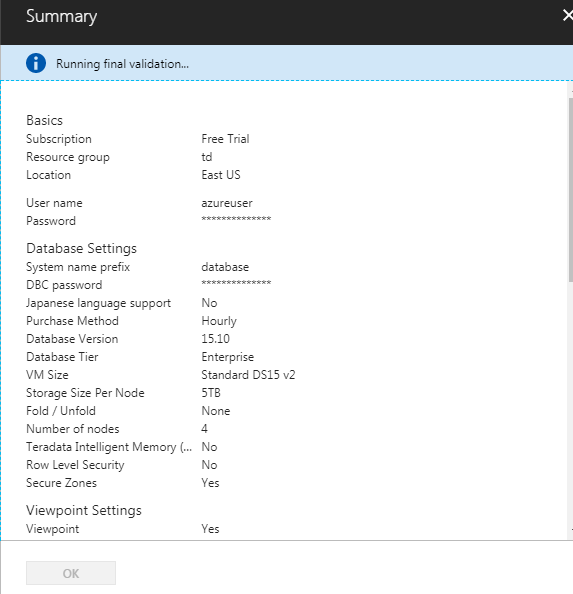The image size is (573, 594).
Task: Close the Summary blade with the X
Action: point(567,16)
